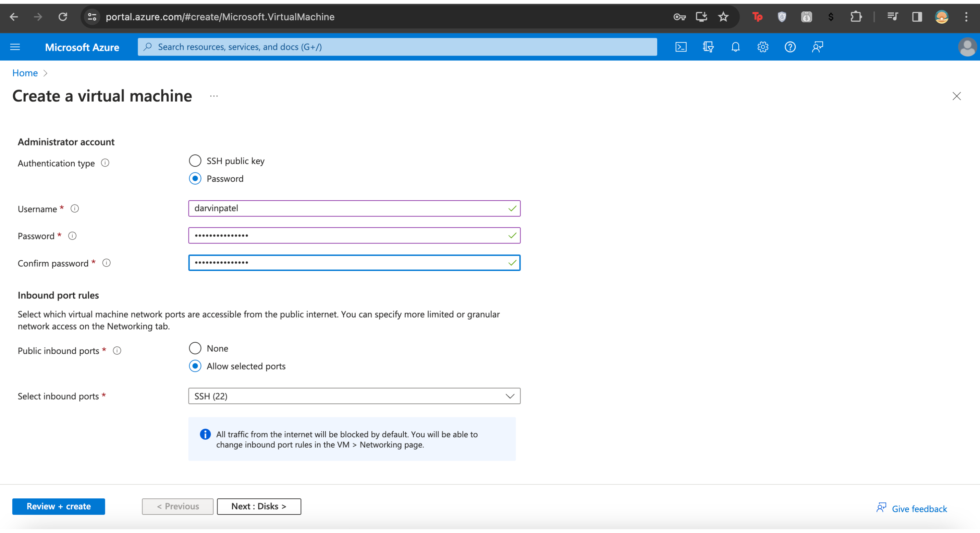Select SSH public key authentication
The width and height of the screenshot is (980, 533).
(x=195, y=161)
